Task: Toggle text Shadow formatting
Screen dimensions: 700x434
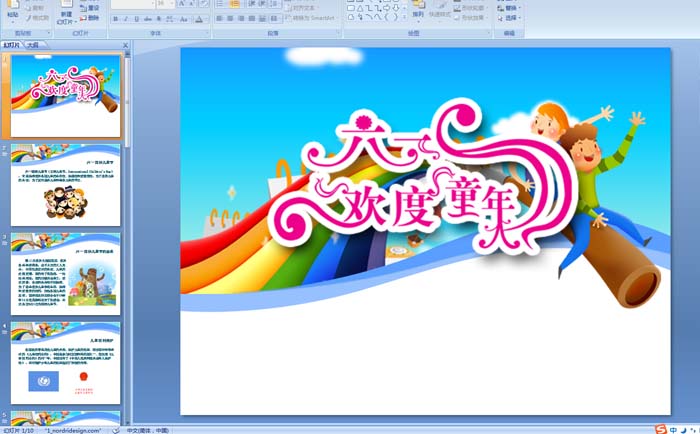Action: click(x=158, y=19)
